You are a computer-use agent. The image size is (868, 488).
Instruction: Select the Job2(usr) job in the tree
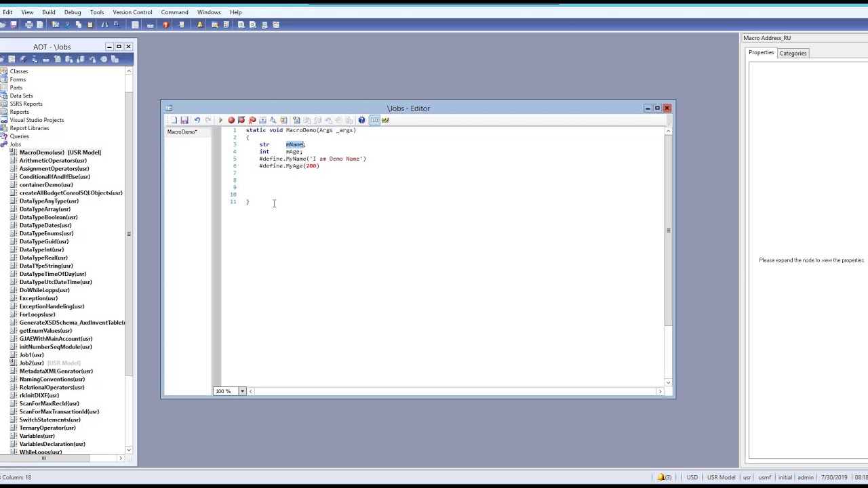pos(31,363)
